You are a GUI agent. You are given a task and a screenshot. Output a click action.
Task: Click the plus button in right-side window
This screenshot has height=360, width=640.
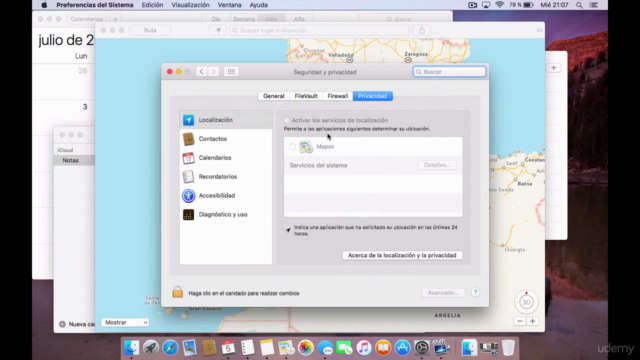point(553,68)
